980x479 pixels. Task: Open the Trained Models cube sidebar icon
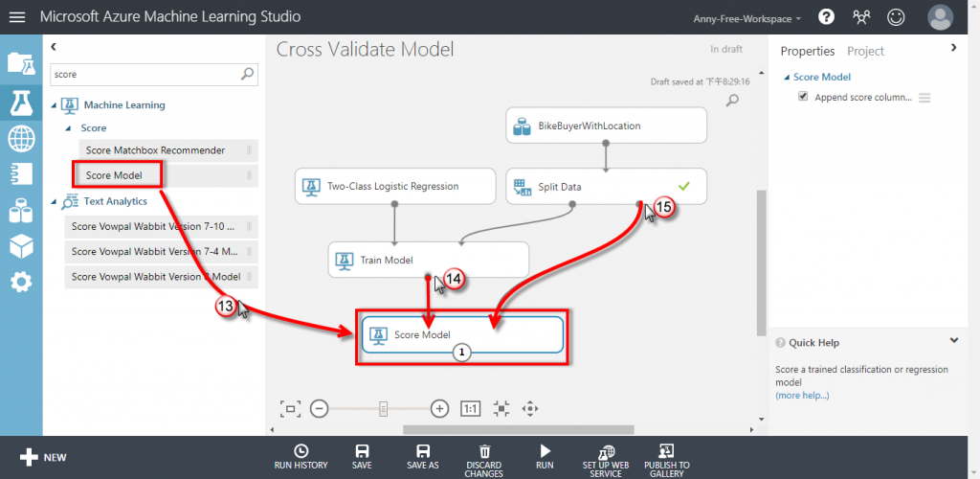(21, 246)
